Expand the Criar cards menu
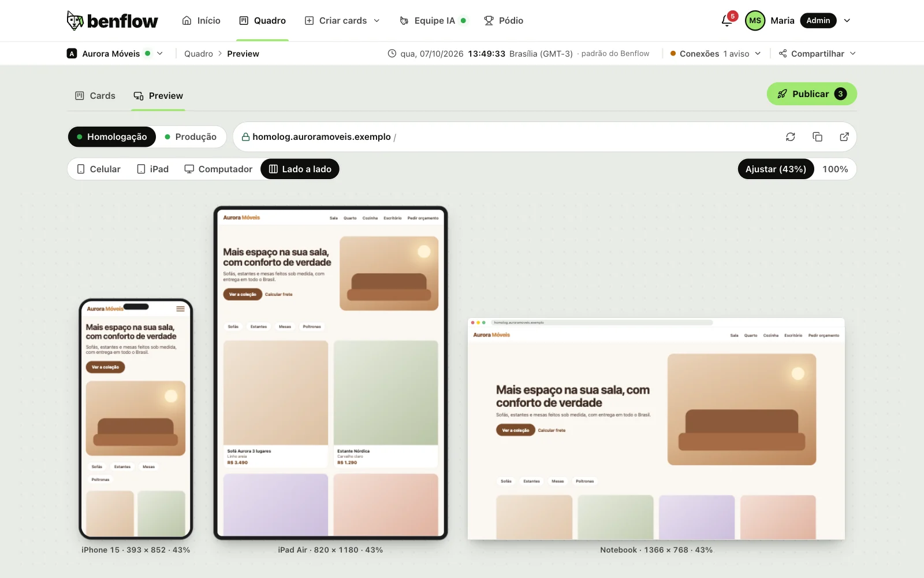The width and height of the screenshot is (924, 578). click(342, 21)
